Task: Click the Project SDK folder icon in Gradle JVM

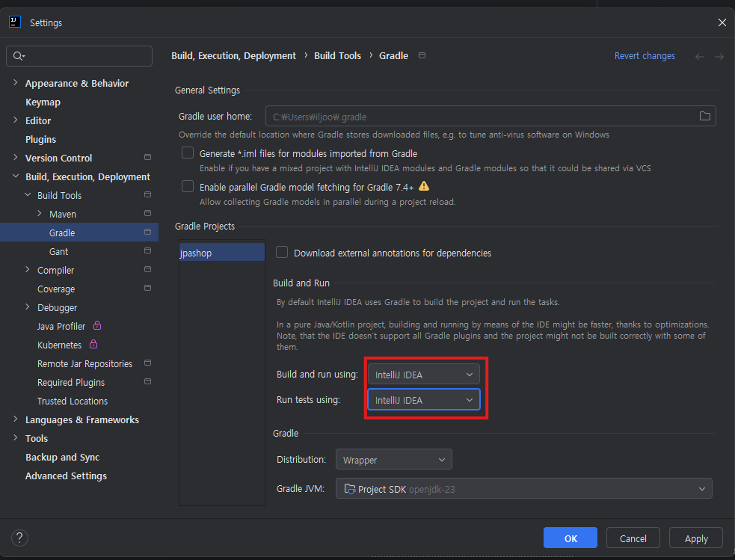Action: click(x=350, y=489)
